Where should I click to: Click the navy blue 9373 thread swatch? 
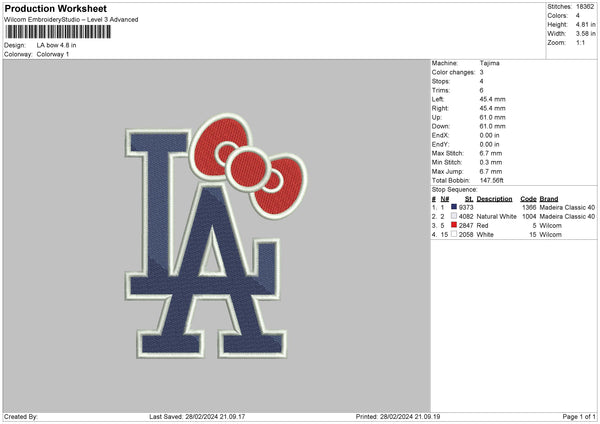454,207
